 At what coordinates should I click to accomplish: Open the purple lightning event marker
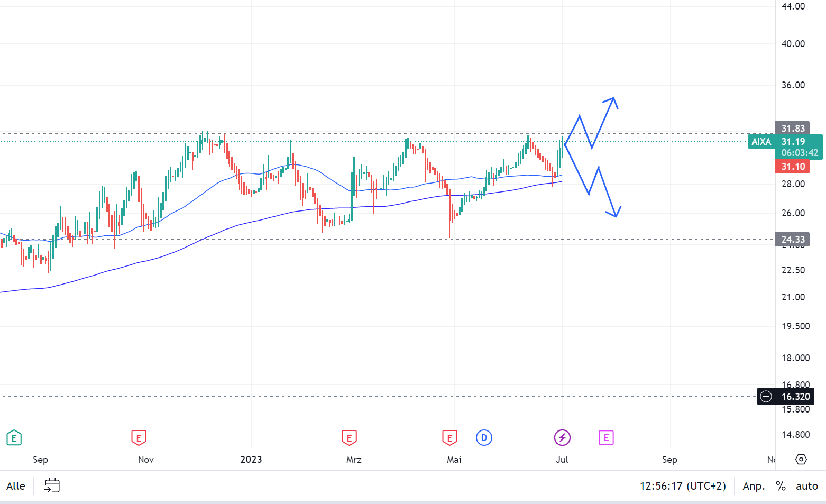pyautogui.click(x=562, y=438)
